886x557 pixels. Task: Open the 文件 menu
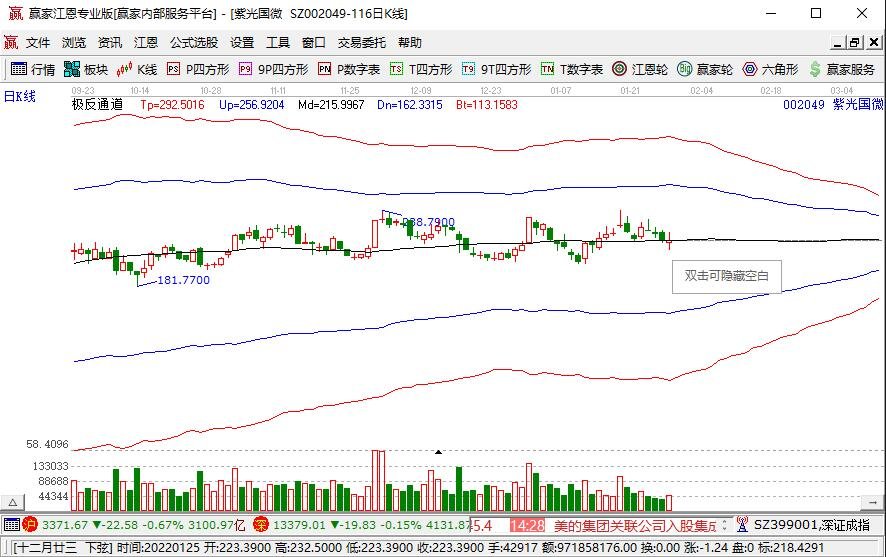point(38,42)
